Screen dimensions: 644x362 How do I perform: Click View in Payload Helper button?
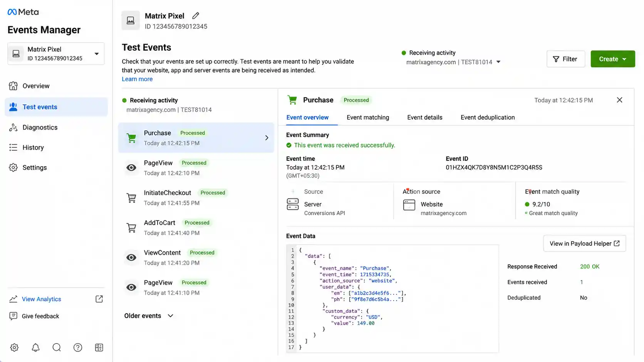[x=584, y=244]
